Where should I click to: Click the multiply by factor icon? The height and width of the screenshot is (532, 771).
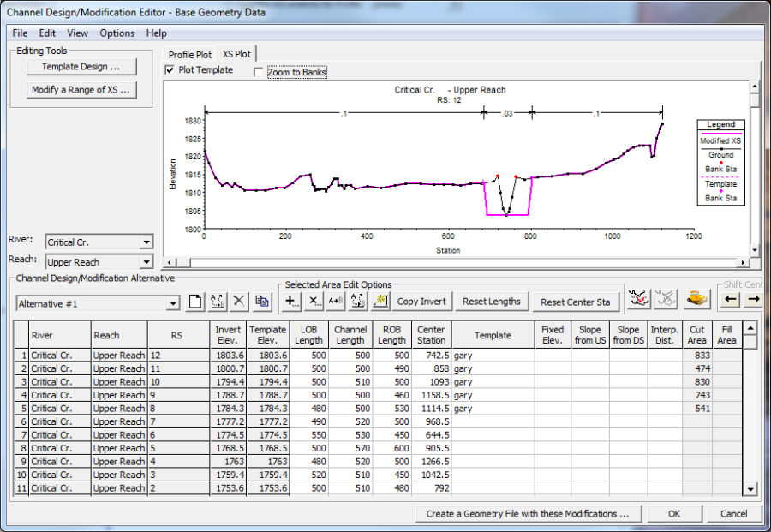tap(314, 302)
